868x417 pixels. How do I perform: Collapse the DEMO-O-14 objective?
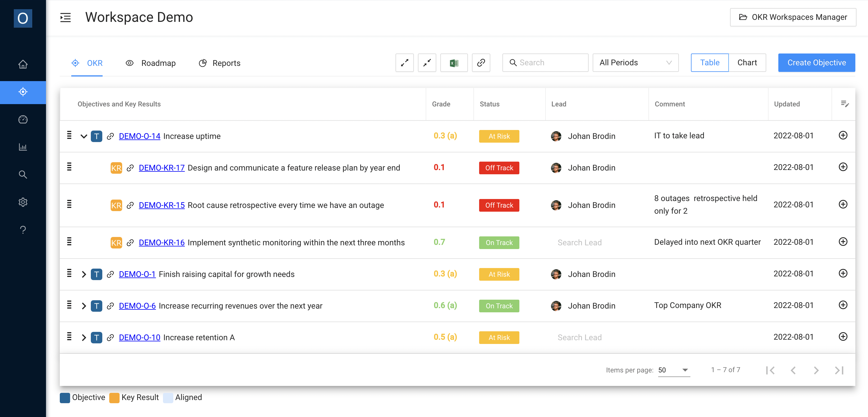point(84,136)
